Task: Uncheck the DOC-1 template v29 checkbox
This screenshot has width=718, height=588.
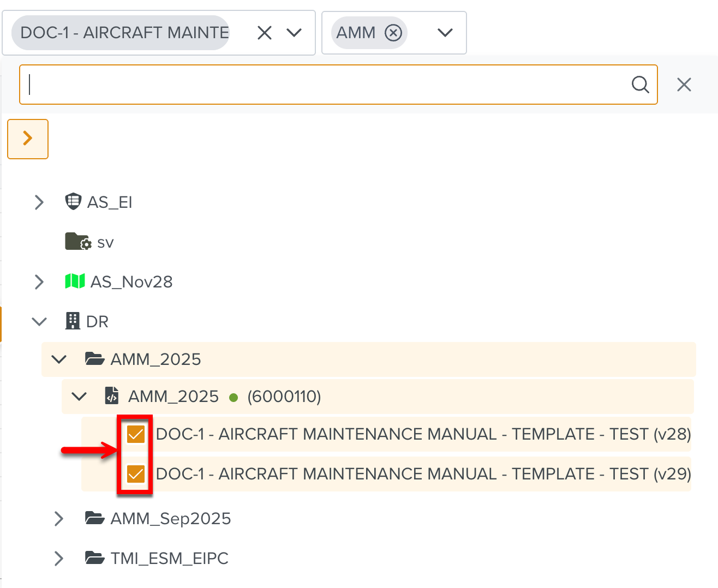Action: pos(135,474)
